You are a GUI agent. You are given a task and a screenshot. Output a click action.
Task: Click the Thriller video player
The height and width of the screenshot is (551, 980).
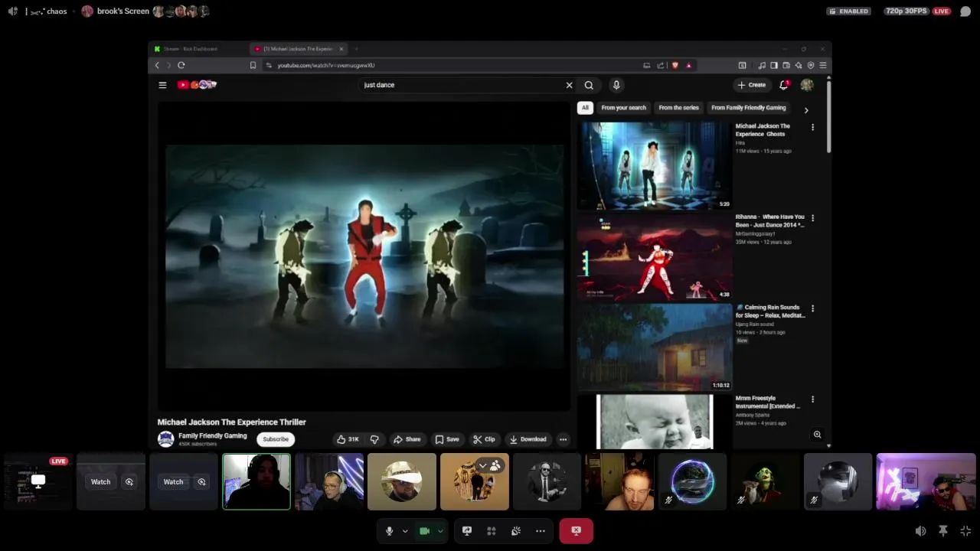[364, 256]
